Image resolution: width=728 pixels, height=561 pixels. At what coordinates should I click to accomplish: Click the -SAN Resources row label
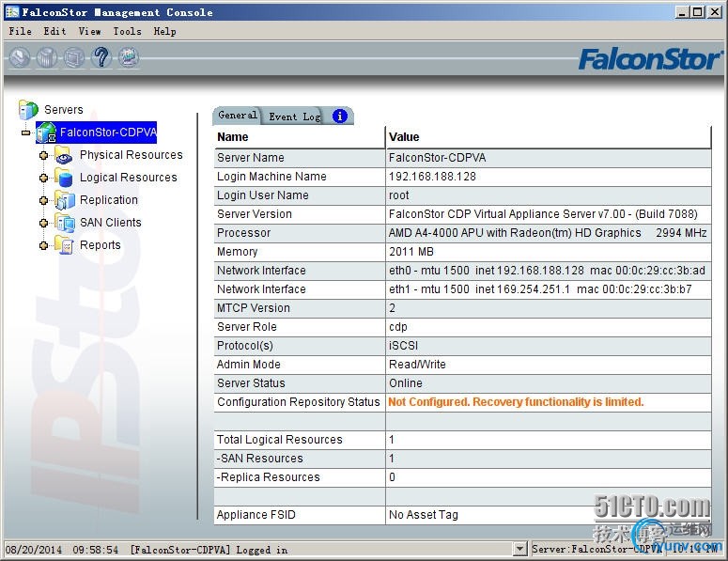click(260, 459)
